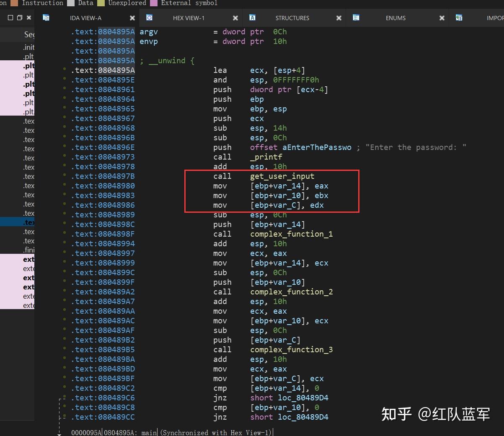
Task: Toggle breakpoint dot at address 0804897B
Action: pos(64,174)
